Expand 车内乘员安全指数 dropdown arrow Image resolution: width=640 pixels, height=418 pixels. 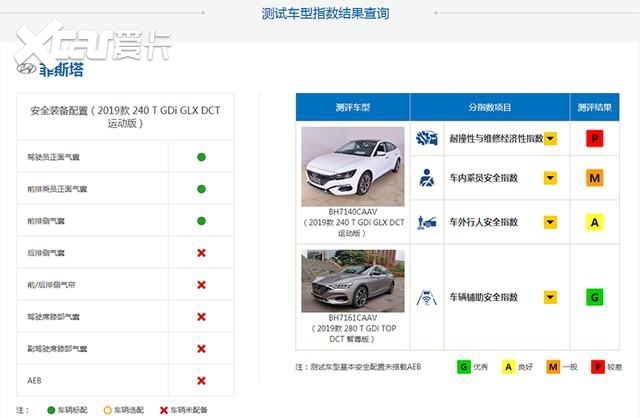pyautogui.click(x=550, y=178)
